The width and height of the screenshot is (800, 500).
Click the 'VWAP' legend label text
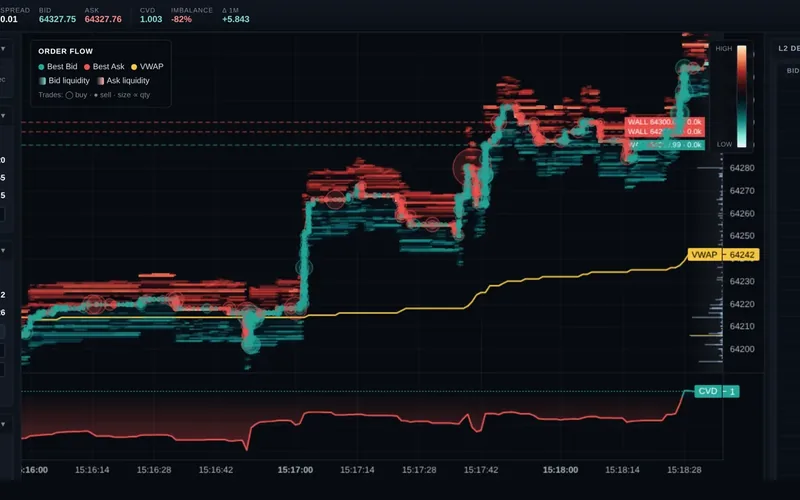coord(152,66)
